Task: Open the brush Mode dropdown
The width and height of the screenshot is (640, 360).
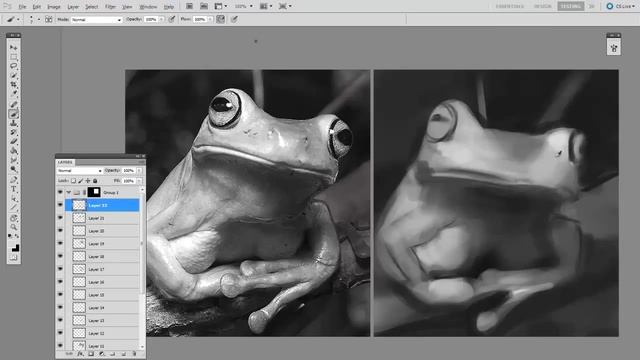Action: pos(97,20)
